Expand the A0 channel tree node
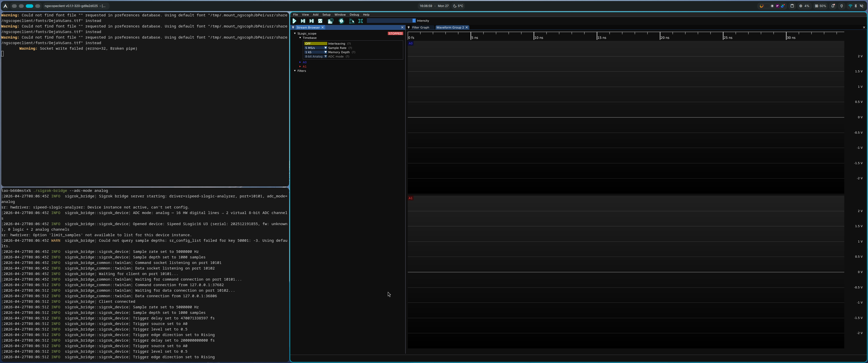Image resolution: width=868 pixels, height=363 pixels. [x=300, y=62]
